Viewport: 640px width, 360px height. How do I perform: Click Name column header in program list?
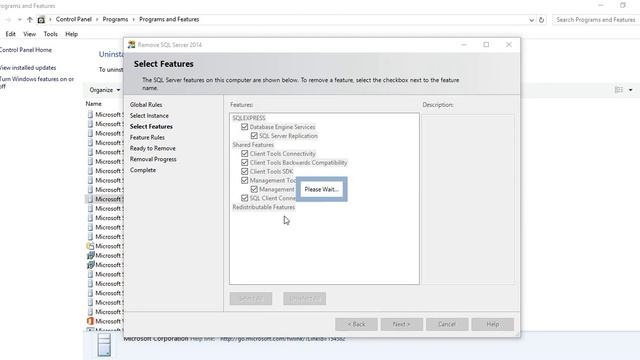click(93, 104)
